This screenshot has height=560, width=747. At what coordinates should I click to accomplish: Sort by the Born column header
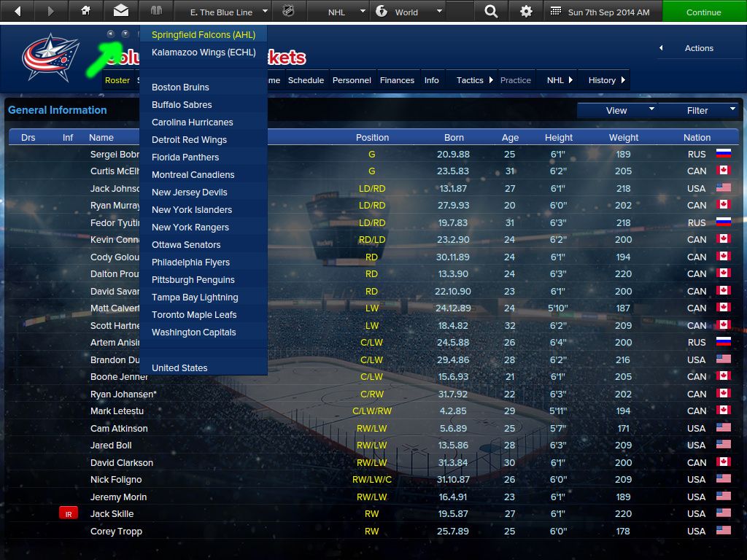454,138
